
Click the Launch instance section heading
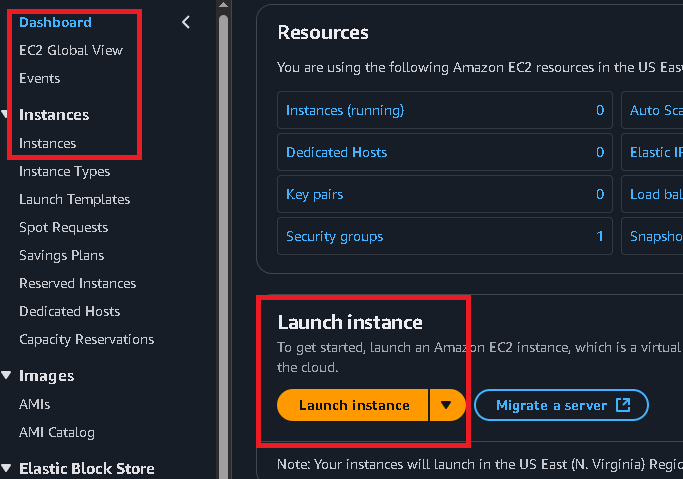[350, 322]
